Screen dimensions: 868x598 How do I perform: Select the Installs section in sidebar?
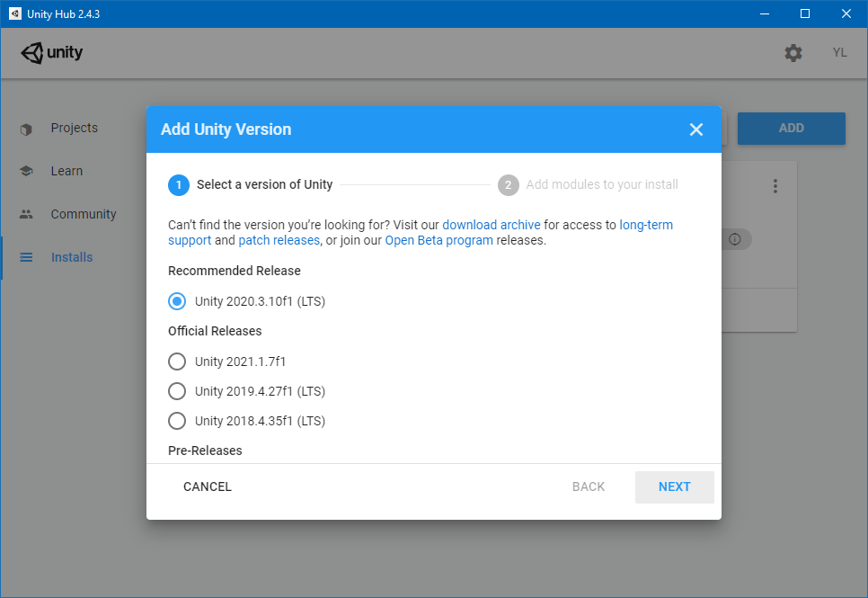(x=71, y=257)
